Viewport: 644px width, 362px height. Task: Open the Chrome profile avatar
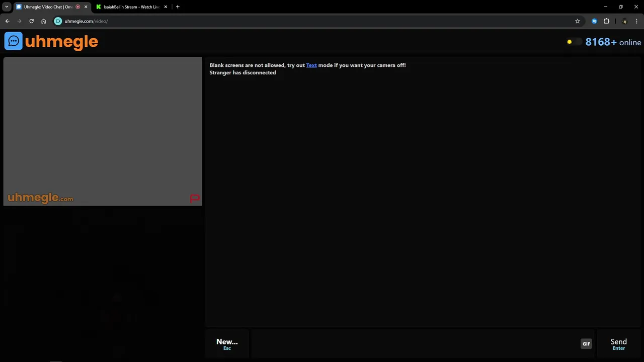pos(624,21)
